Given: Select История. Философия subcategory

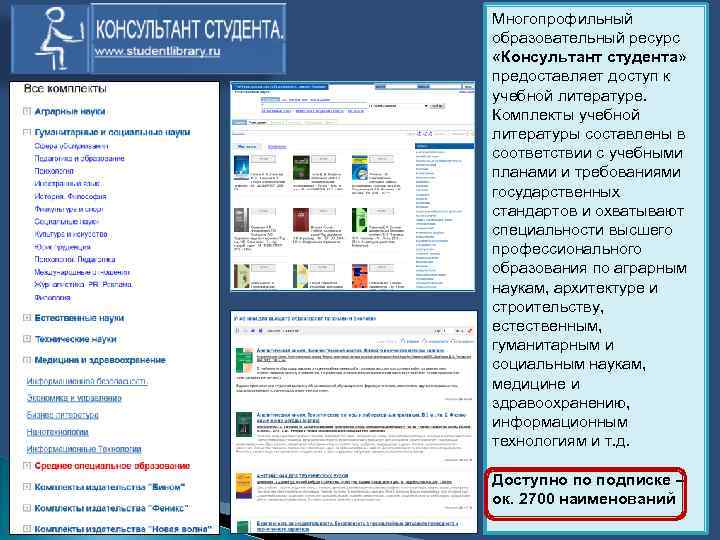Looking at the screenshot, I should (70, 196).
